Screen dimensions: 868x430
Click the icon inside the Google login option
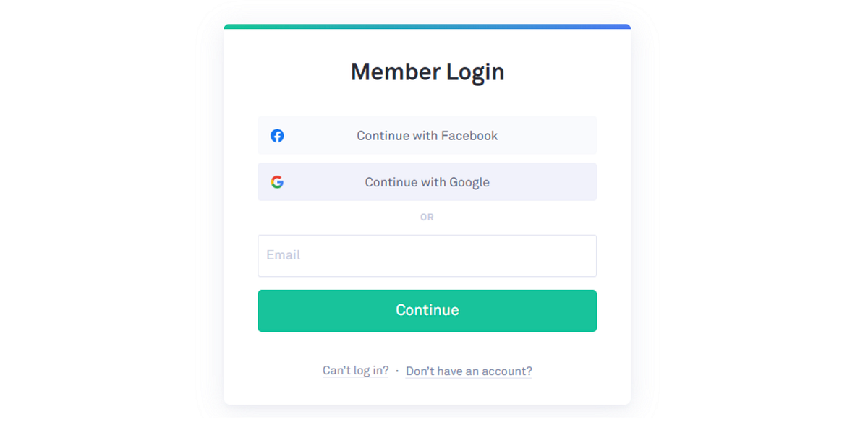point(277,181)
